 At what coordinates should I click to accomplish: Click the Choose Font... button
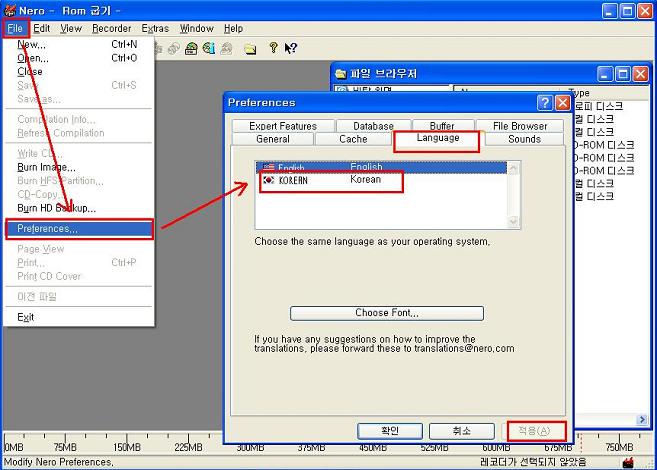pos(387,313)
